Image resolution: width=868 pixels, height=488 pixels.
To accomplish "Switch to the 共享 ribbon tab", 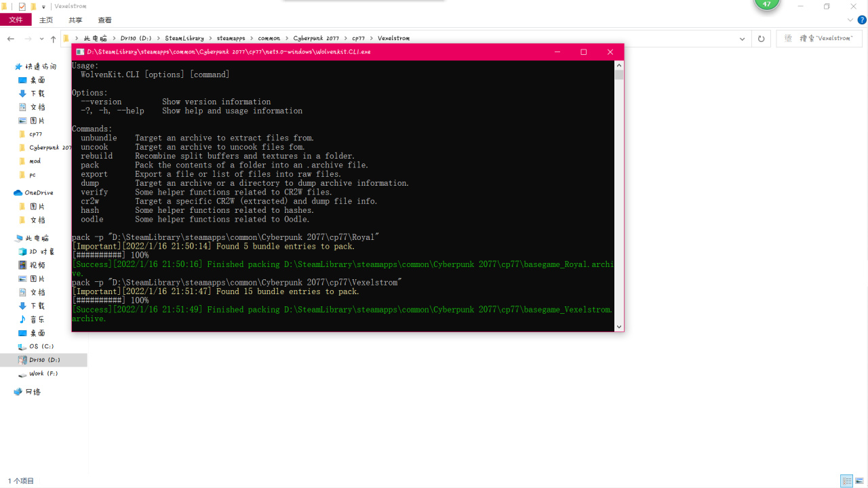I will [75, 20].
